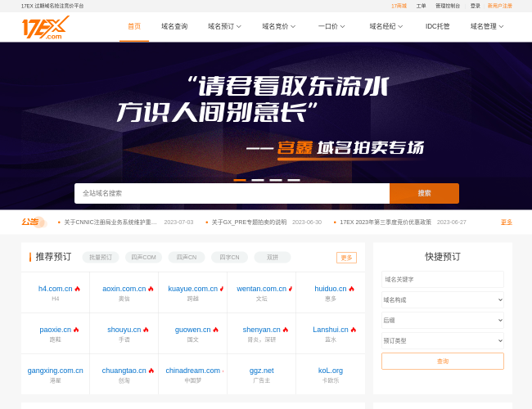Click the flame icon next to shouyu.cn
Screen dimensions: 532x409
click(x=147, y=330)
